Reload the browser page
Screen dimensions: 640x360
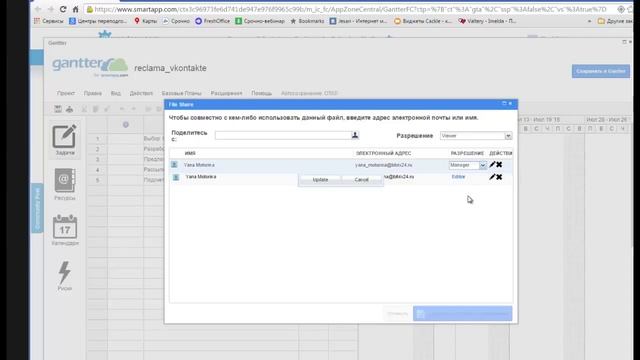pos(63,9)
